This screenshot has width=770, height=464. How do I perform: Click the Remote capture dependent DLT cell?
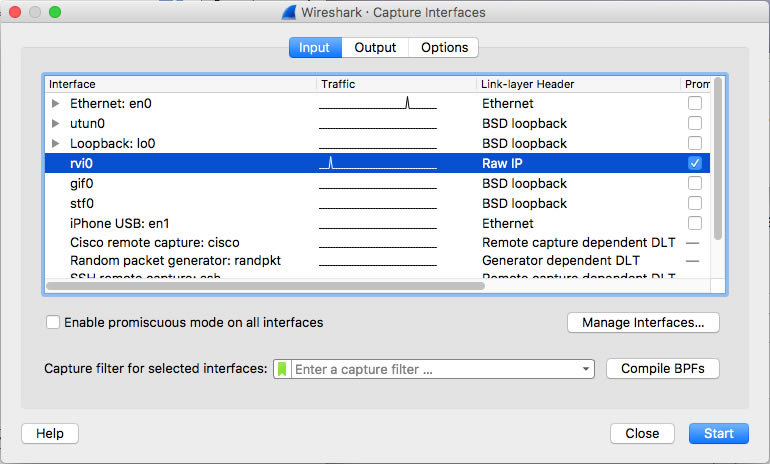point(578,243)
